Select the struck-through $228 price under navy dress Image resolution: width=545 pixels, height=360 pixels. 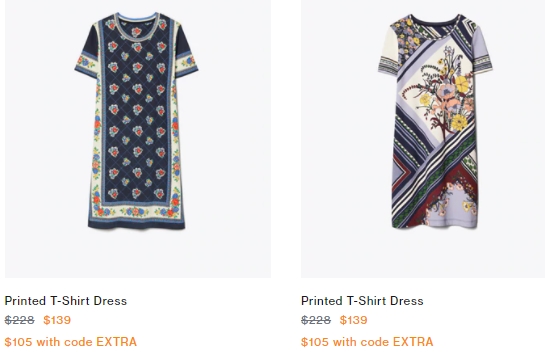coord(19,320)
